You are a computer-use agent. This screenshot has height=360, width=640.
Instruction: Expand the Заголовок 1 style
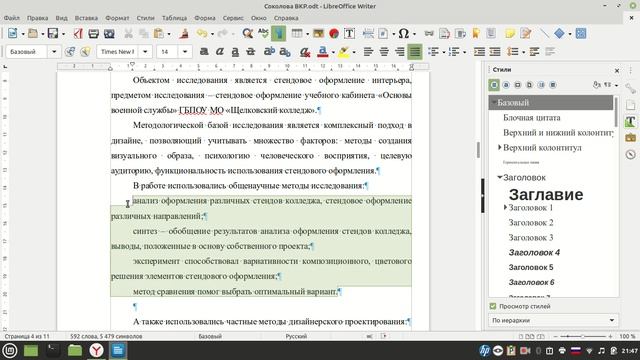tap(505, 207)
